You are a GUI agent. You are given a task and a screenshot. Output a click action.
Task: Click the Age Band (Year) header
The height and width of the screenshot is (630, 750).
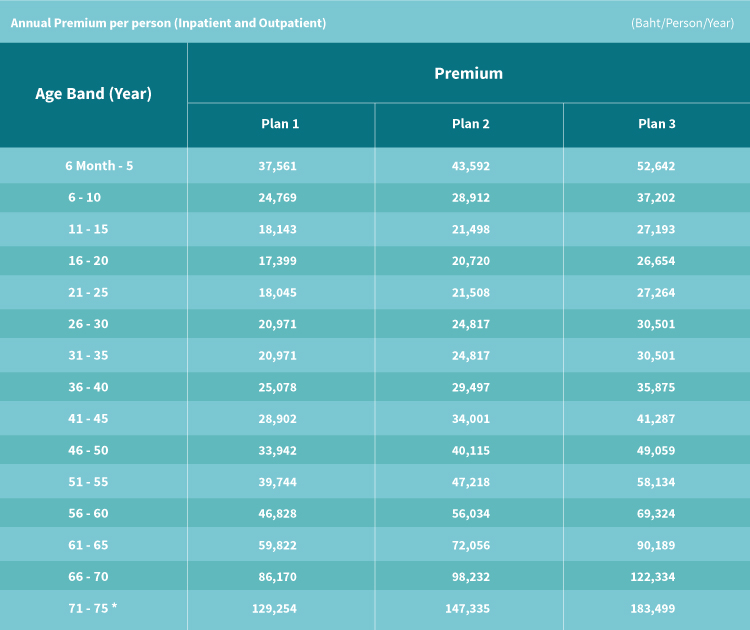pos(93,94)
